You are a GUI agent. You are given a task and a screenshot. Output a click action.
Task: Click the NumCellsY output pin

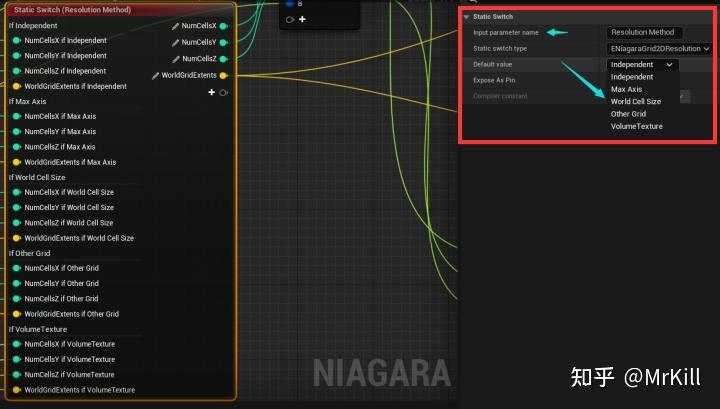pos(224,43)
